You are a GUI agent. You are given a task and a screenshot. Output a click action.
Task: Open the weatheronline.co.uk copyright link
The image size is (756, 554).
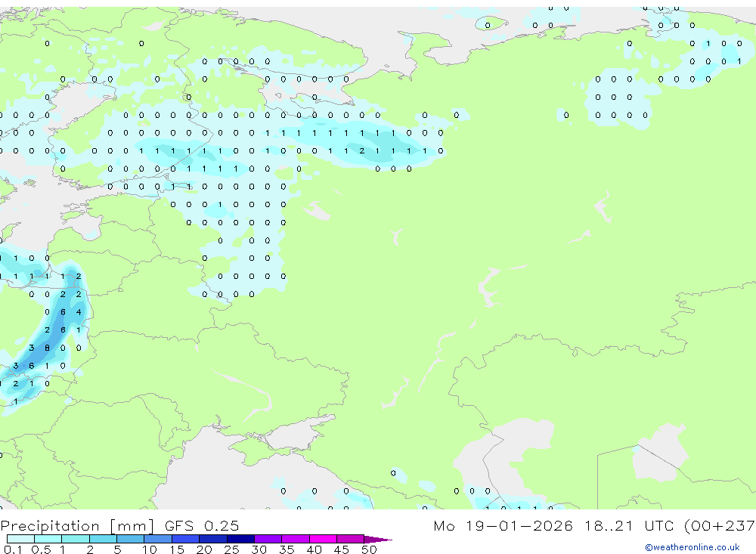pos(692,547)
